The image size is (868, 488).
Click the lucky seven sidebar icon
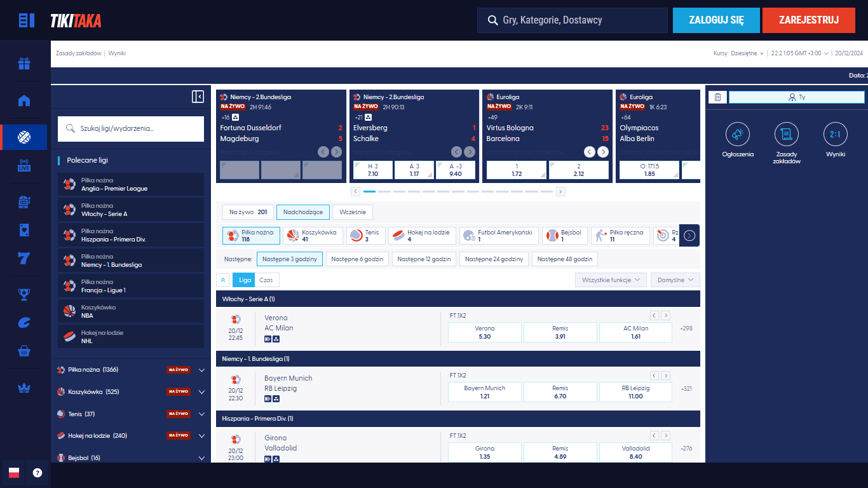click(x=24, y=257)
